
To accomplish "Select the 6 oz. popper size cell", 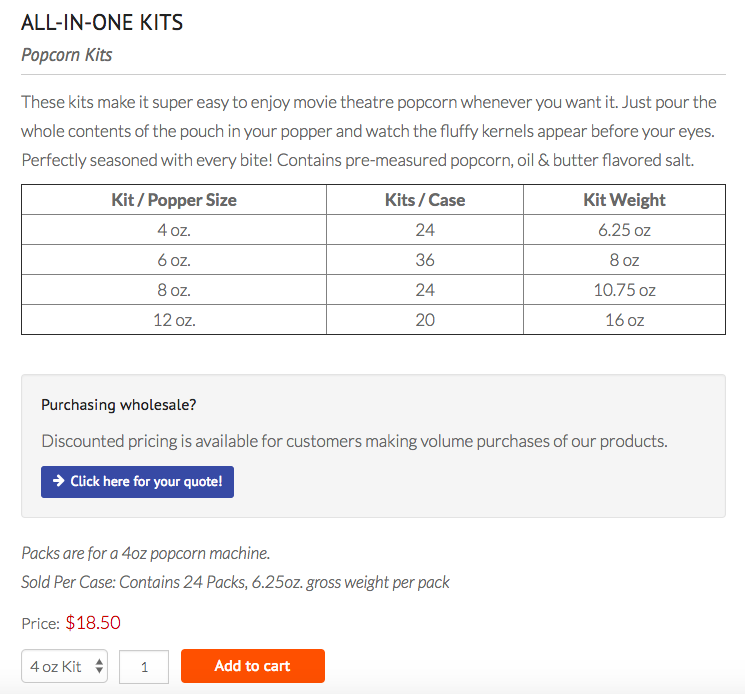I will point(174,260).
